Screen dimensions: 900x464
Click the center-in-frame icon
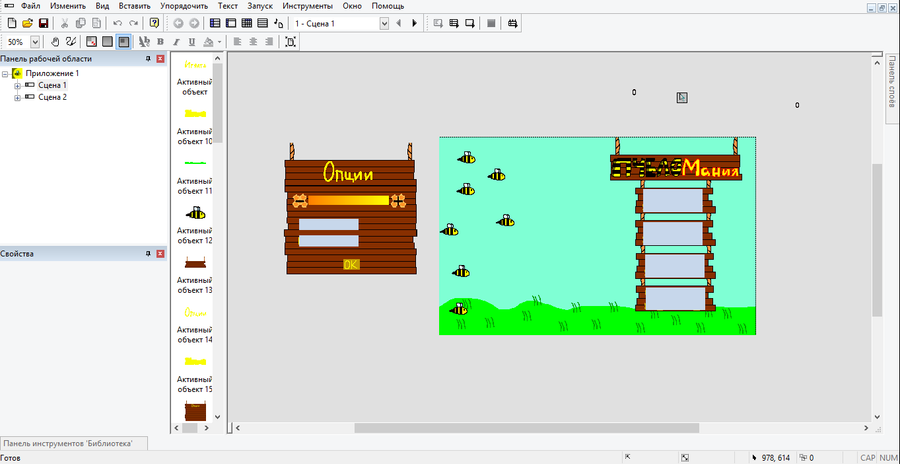pos(290,41)
